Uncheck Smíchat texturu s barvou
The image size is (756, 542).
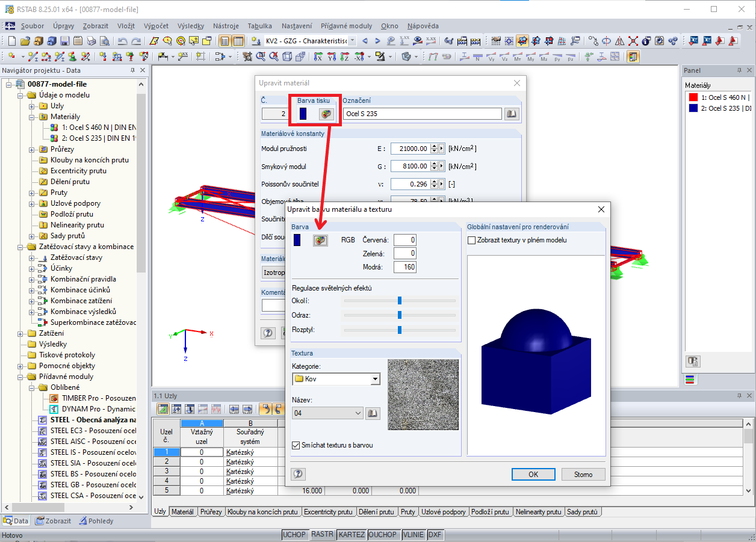[296, 446]
